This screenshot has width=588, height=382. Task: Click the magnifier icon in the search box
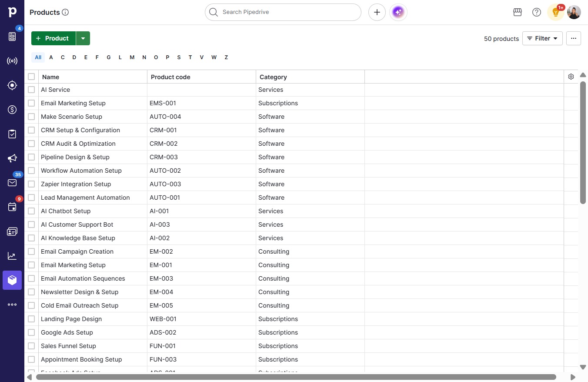[x=213, y=12]
